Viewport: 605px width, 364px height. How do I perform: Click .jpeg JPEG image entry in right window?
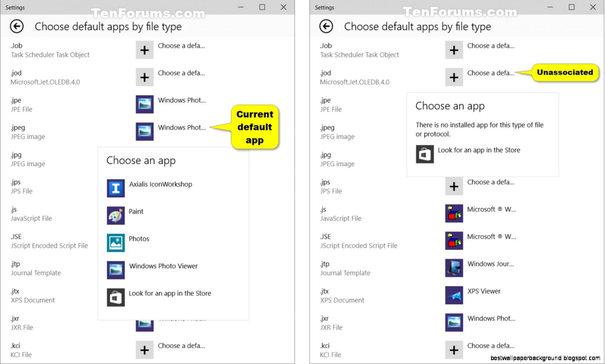click(337, 132)
